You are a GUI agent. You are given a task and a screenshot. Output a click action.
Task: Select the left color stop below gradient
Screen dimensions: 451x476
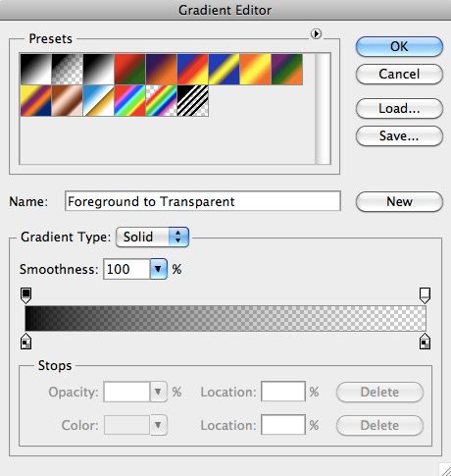(x=25, y=342)
